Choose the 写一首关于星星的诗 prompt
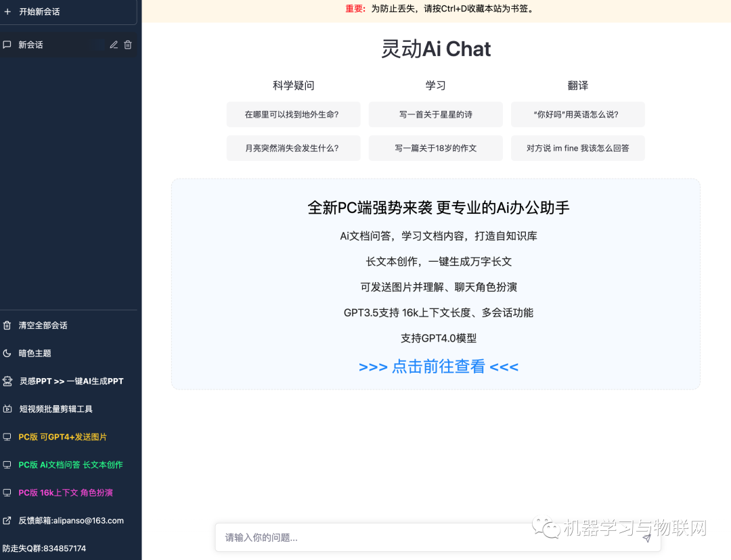This screenshot has height=560, width=731. click(435, 114)
